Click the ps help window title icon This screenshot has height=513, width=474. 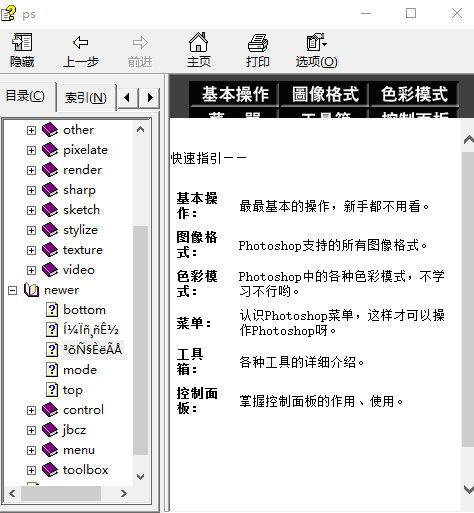click(8, 13)
